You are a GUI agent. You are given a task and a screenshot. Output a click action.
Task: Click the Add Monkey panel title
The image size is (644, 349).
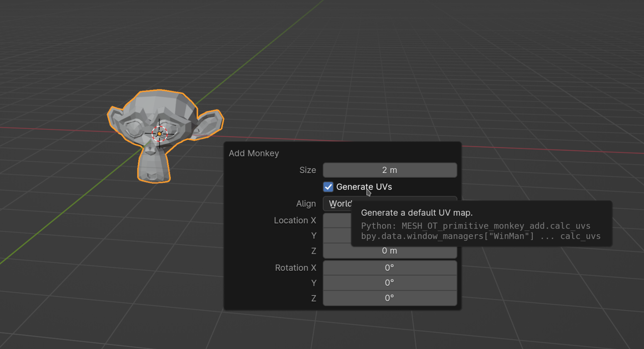[254, 153]
